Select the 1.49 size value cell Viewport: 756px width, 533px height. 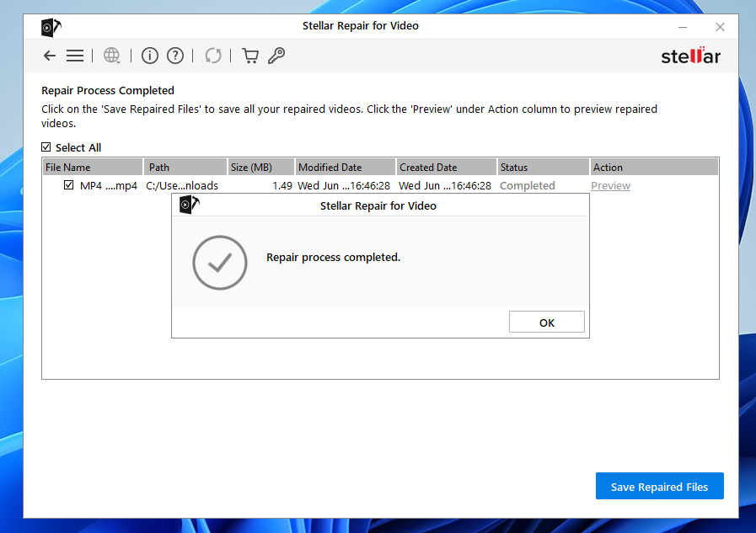[282, 186]
